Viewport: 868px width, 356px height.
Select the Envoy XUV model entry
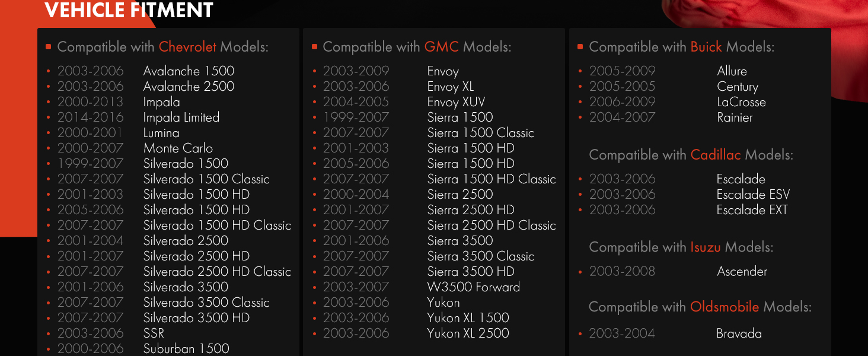click(x=456, y=102)
